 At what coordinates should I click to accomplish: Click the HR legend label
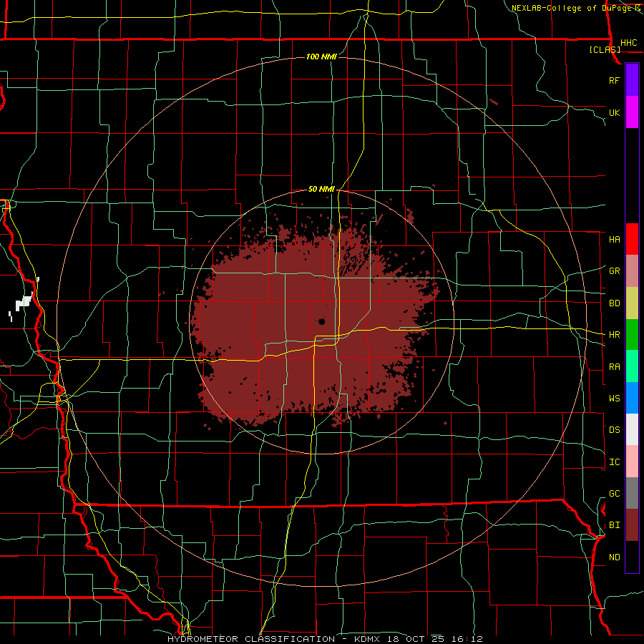pyautogui.click(x=615, y=335)
